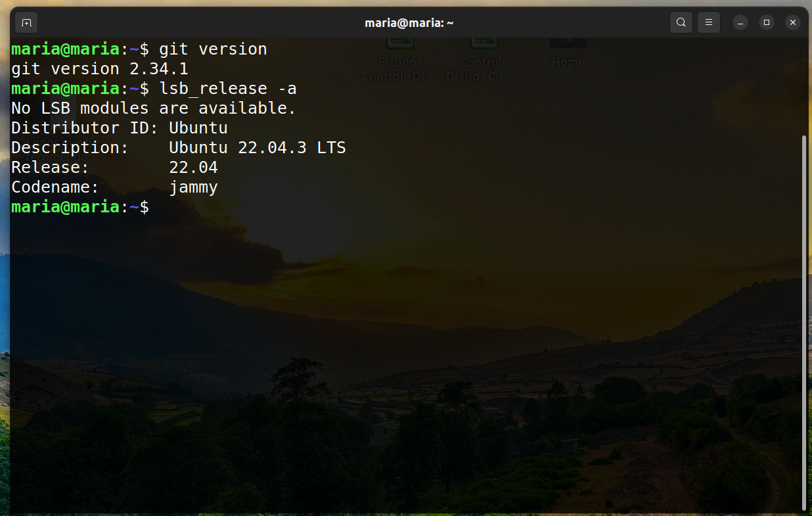Image resolution: width=812 pixels, height=516 pixels.
Task: Open a new terminal tab
Action: point(26,23)
